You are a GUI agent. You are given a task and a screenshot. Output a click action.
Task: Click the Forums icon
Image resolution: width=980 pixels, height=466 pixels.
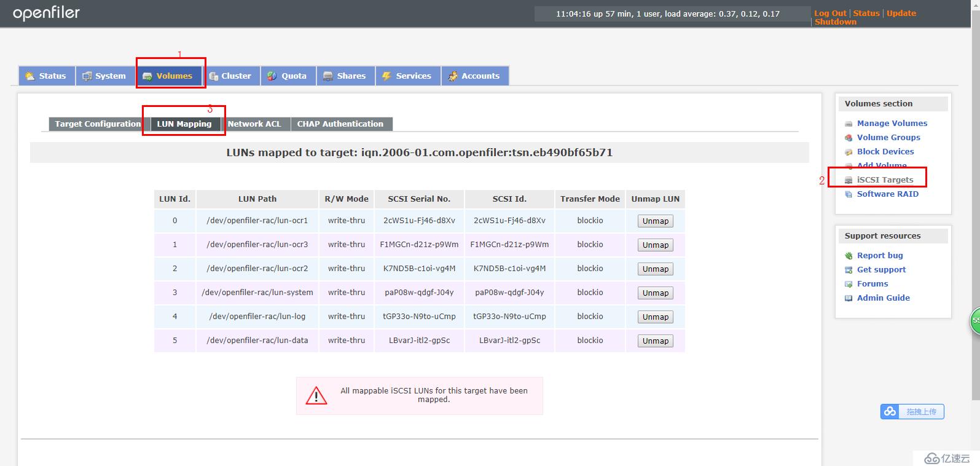(849, 284)
